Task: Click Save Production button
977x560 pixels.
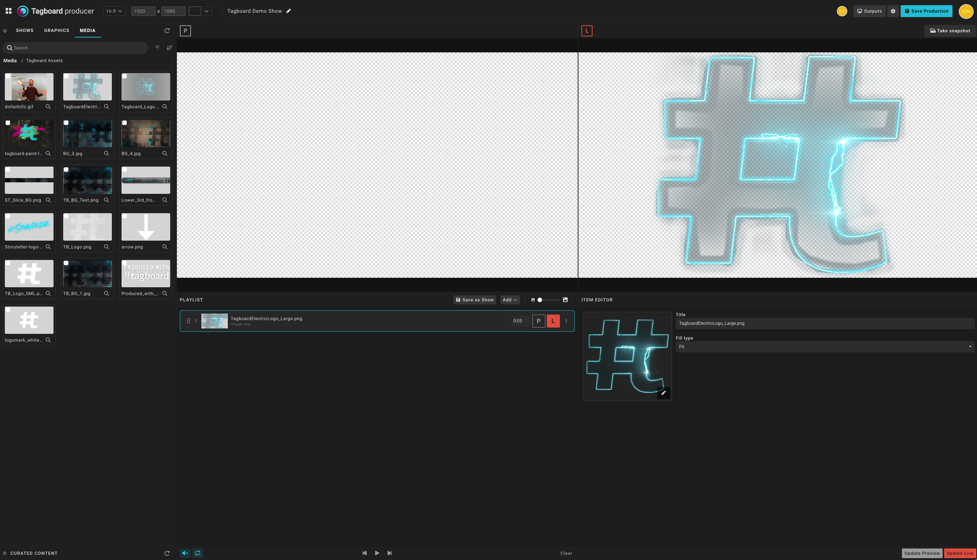Action: pos(927,11)
